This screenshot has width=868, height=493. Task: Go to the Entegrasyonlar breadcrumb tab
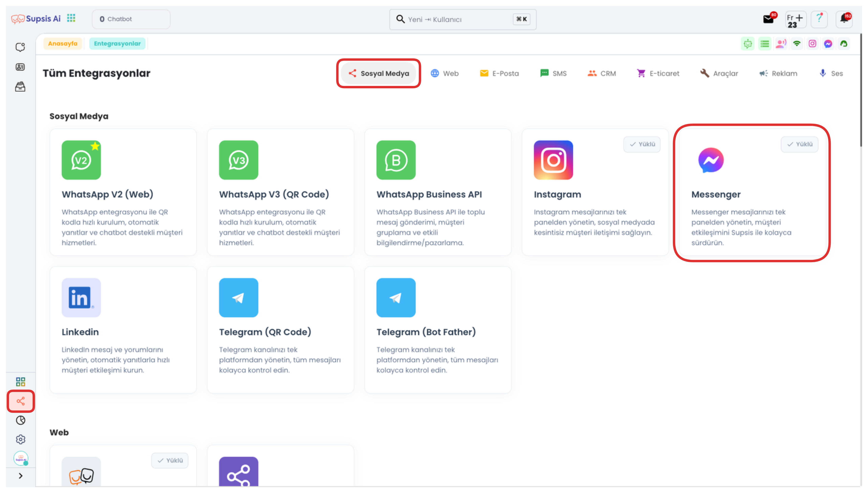click(117, 44)
